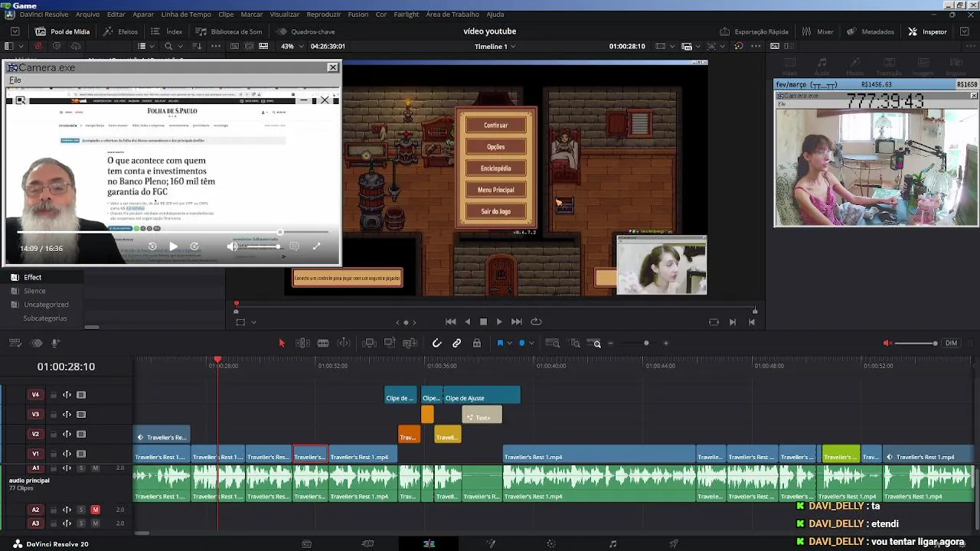The width and height of the screenshot is (980, 551).
Task: Open the Quadros-chave panel
Action: pos(305,32)
